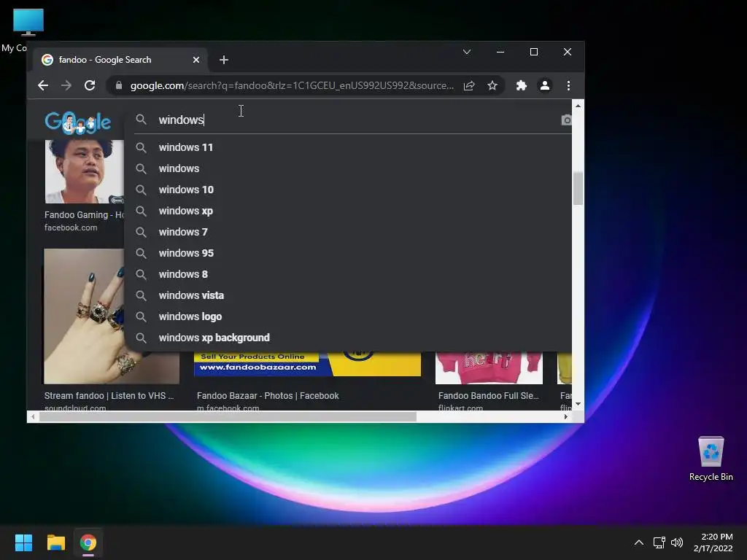747x560 pixels.
Task: Click the vertical scrollbar thumb
Action: point(578,189)
